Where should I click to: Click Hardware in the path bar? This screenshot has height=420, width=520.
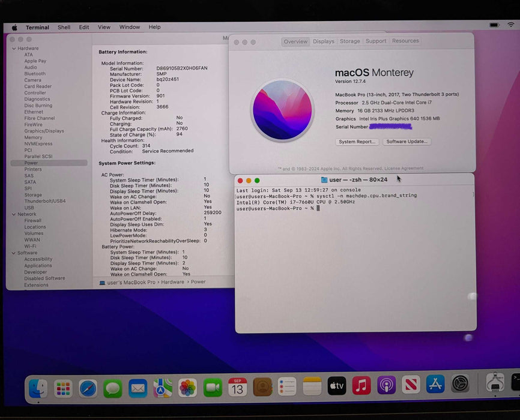(x=172, y=282)
